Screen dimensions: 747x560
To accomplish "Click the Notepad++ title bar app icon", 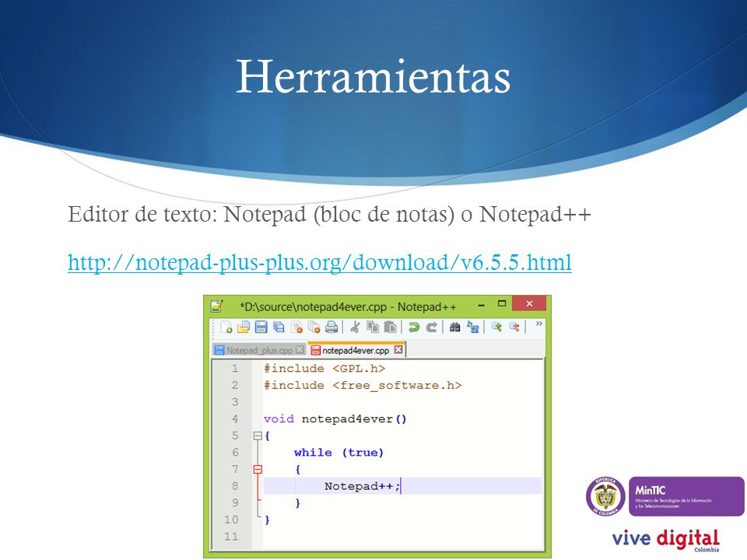I will (217, 306).
